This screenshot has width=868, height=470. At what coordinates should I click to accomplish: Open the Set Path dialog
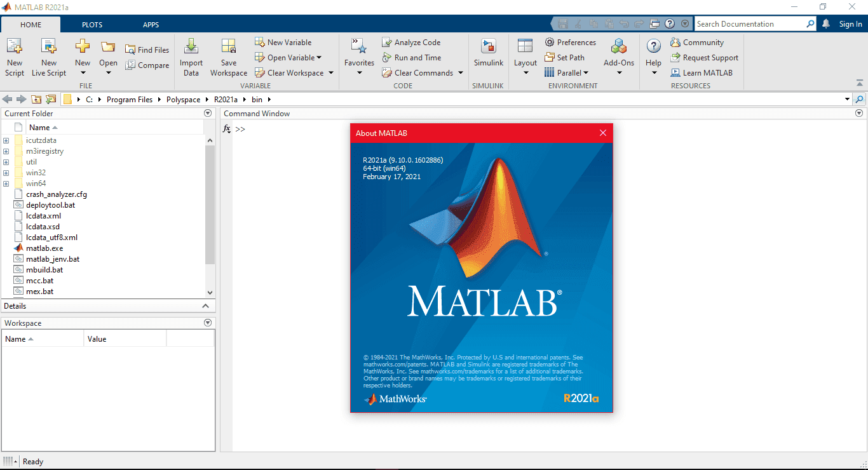point(564,57)
